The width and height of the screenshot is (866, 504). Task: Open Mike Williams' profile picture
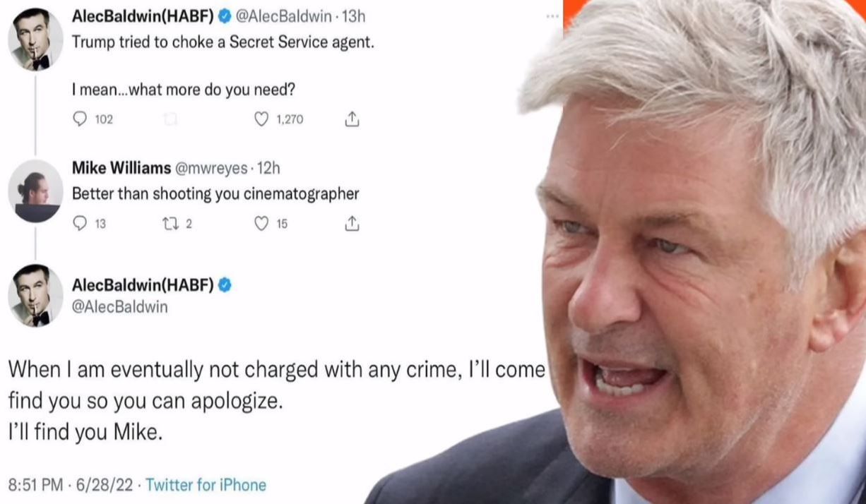coord(35,191)
